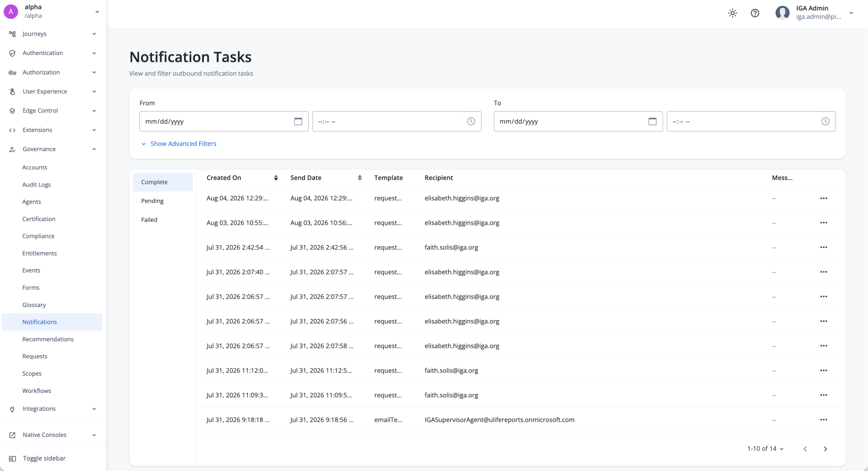
Task: Expand the Edge Control menu chevron
Action: pyautogui.click(x=94, y=111)
